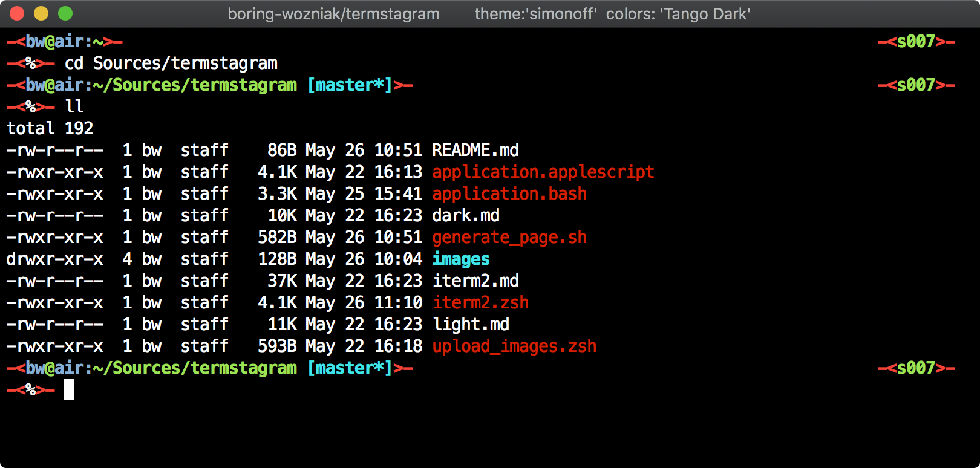Click application.bash file name

click(x=509, y=193)
